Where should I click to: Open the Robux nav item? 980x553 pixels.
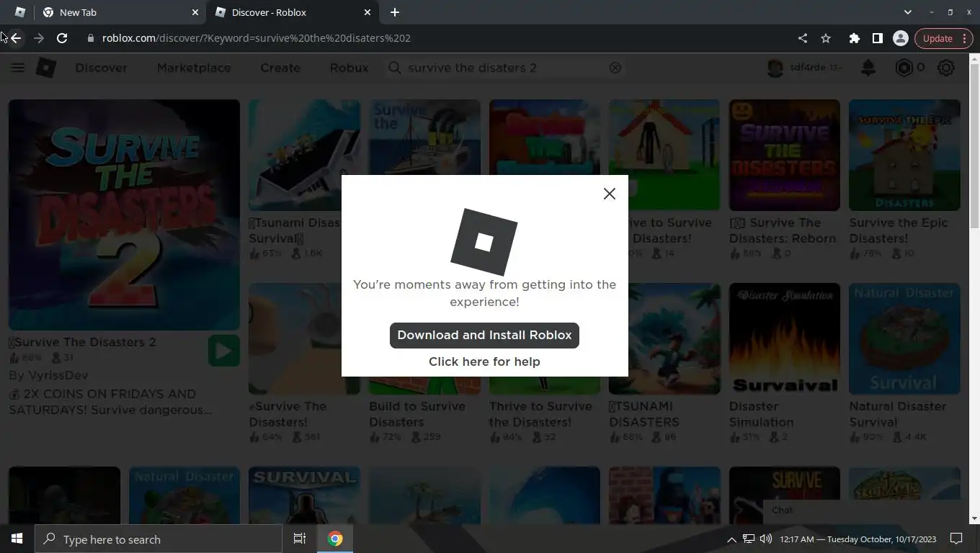(349, 68)
